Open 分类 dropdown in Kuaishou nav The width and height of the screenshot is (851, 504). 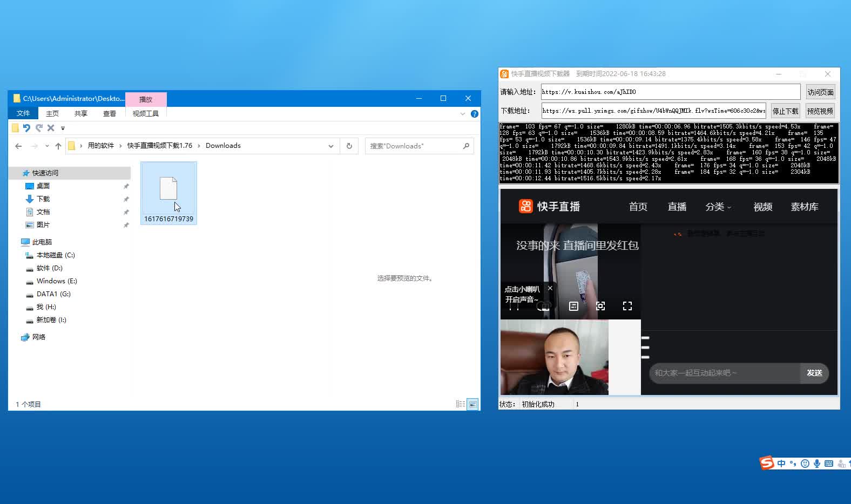pyautogui.click(x=718, y=207)
